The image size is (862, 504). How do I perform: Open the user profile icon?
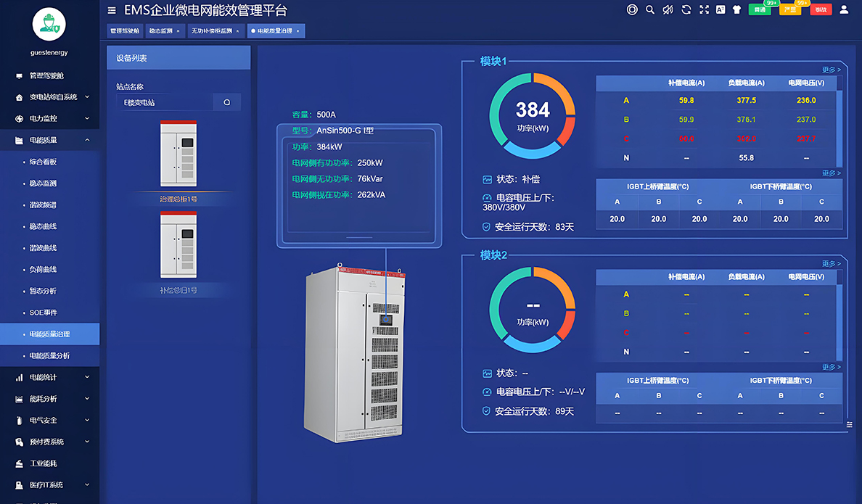844,9
